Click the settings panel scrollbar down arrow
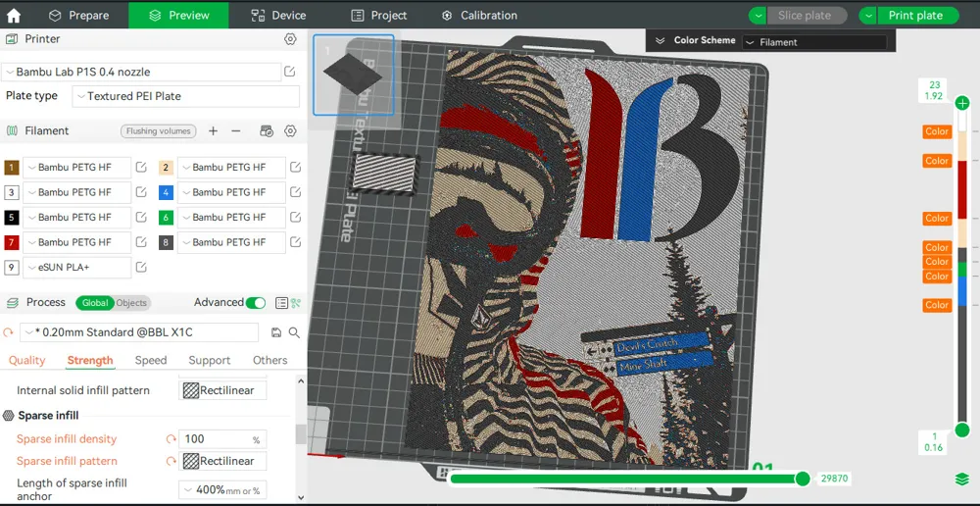Viewport: 980px width, 506px height. coord(301,498)
